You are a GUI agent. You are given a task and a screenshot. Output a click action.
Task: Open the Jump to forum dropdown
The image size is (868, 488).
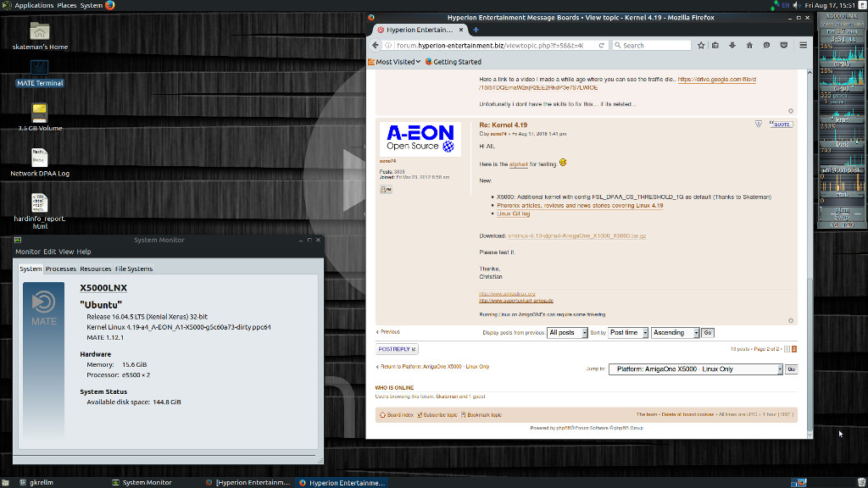click(695, 369)
